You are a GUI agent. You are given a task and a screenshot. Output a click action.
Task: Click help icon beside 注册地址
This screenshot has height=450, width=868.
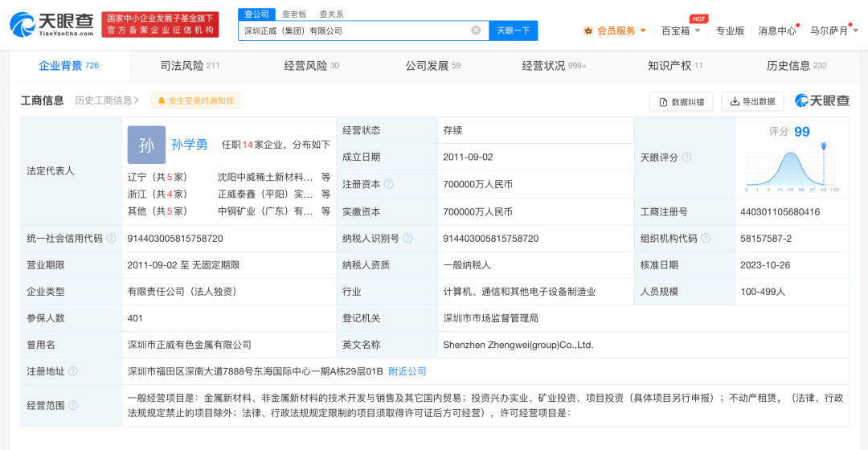73,371
